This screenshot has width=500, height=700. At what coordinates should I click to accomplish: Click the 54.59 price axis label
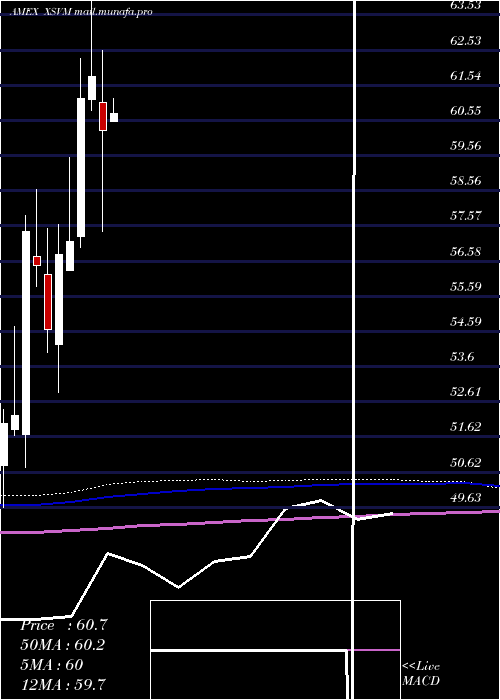pyautogui.click(x=466, y=322)
